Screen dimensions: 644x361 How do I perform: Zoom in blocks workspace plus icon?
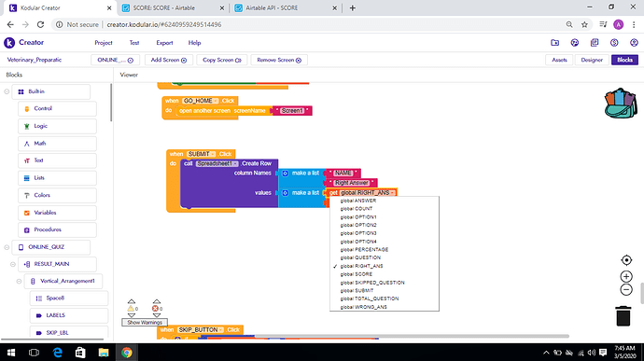point(626,276)
